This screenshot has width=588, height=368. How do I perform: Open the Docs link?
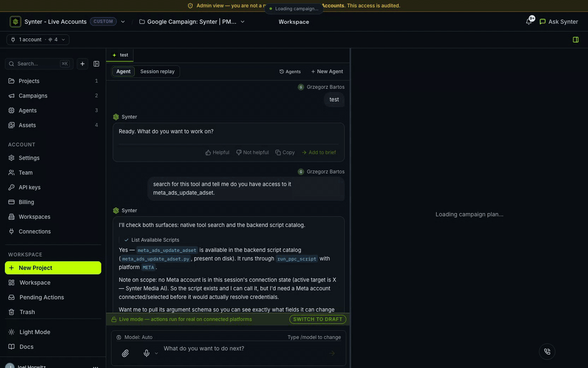point(53,347)
